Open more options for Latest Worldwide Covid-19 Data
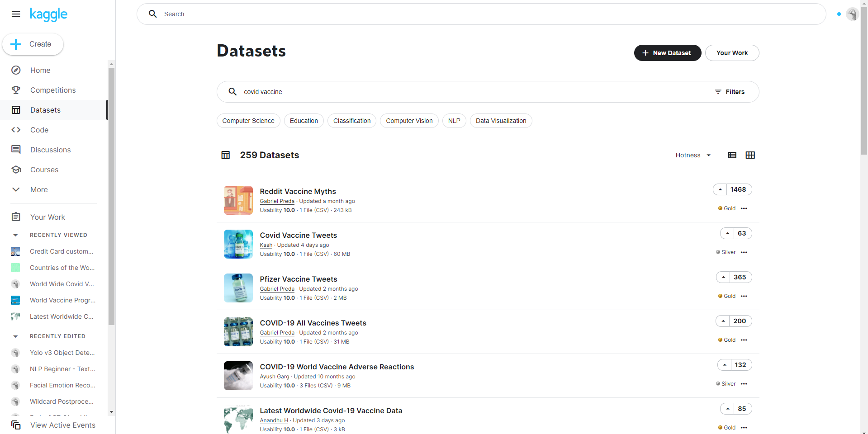Viewport: 868px width, 434px height. 744,428
